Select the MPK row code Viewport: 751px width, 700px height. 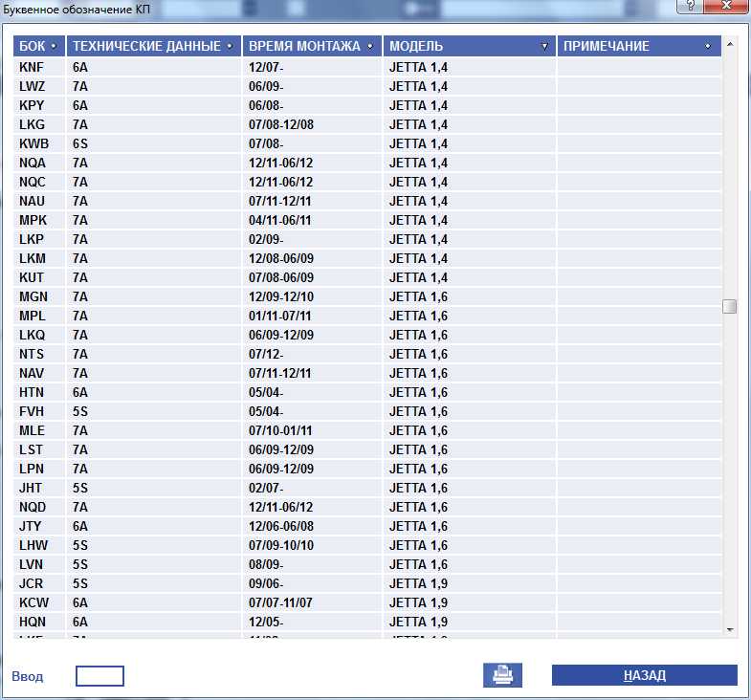click(33, 220)
